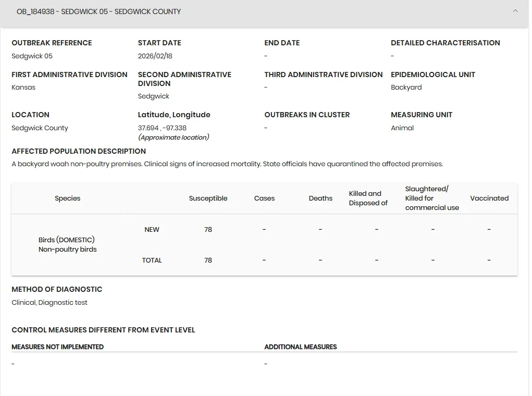Screen dimensions: 532x396
Task: Select the Species column header
Action: [x=68, y=198]
